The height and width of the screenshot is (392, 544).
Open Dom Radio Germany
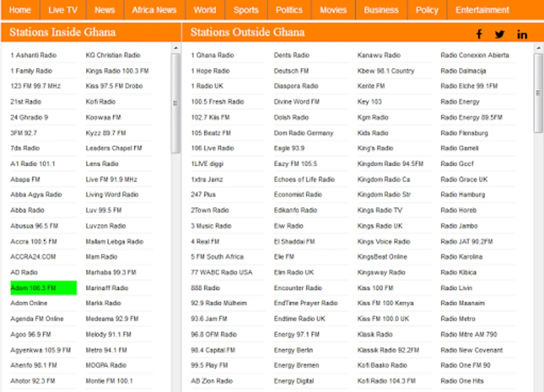point(304,133)
